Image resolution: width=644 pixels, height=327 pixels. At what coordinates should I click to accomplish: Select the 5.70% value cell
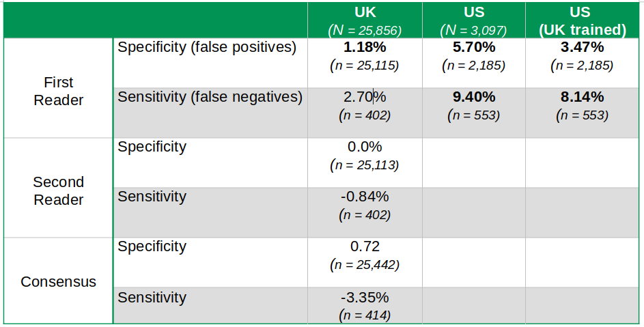[473, 56]
